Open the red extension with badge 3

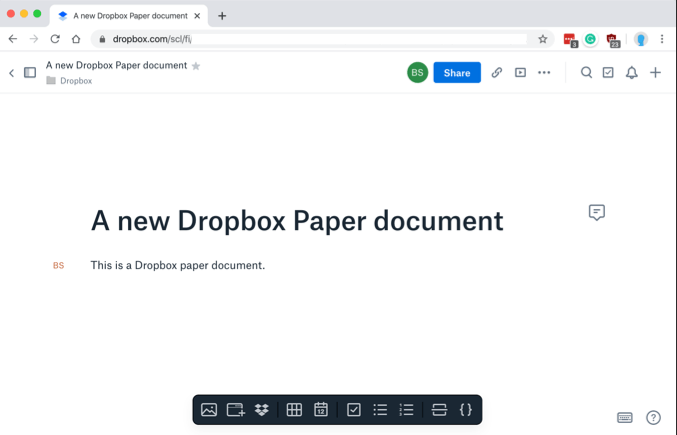(570, 40)
